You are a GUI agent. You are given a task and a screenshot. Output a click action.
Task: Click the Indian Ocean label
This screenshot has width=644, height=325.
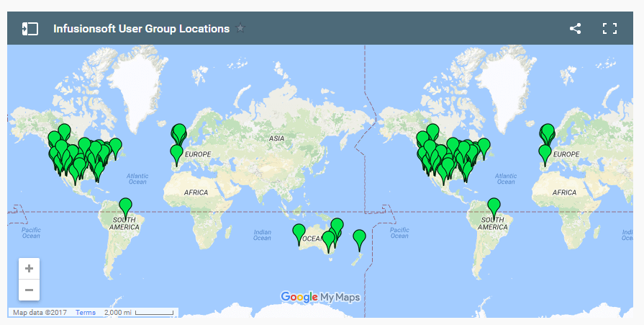[262, 235]
